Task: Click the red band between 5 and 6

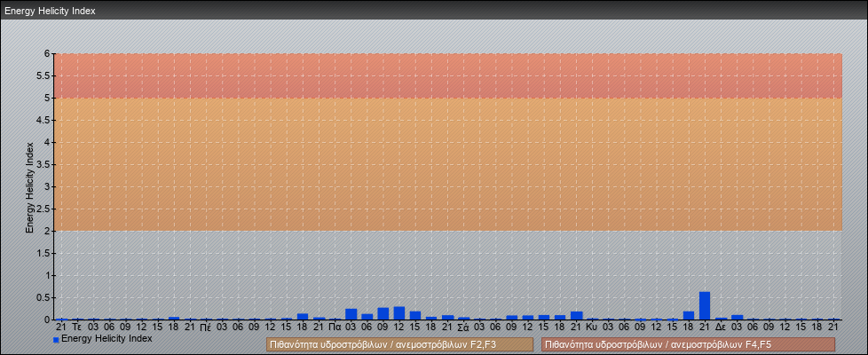Action: coord(448,75)
